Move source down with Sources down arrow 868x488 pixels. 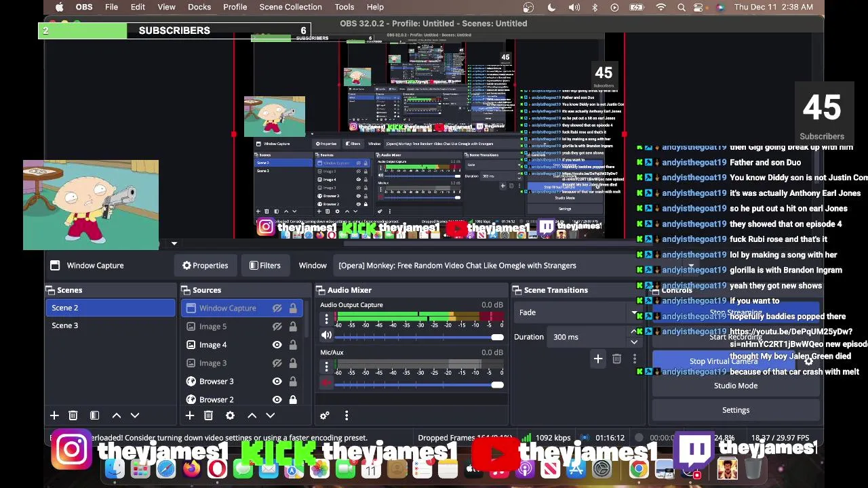click(x=271, y=415)
